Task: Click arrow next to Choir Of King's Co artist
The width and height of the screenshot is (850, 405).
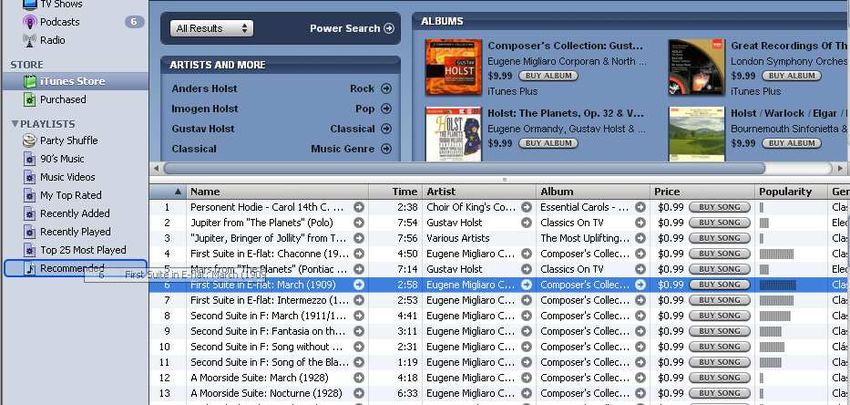Action: click(x=526, y=207)
